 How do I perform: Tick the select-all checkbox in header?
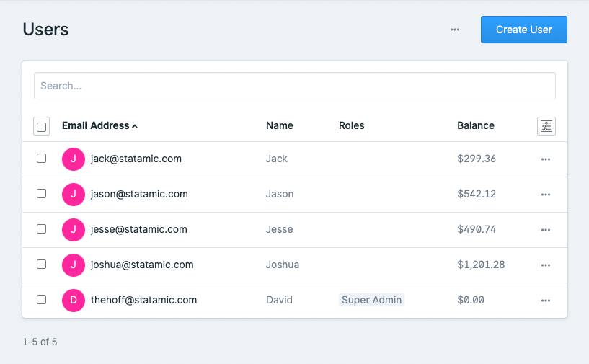point(42,127)
